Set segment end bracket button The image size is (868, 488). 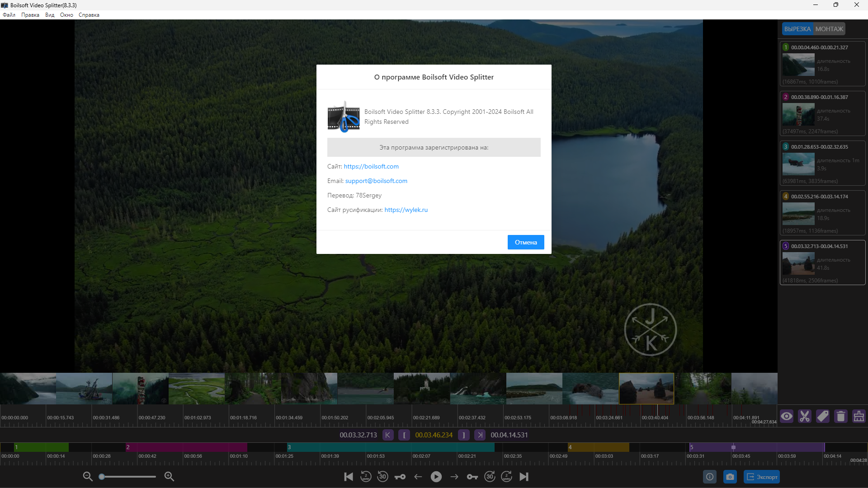[x=463, y=435]
